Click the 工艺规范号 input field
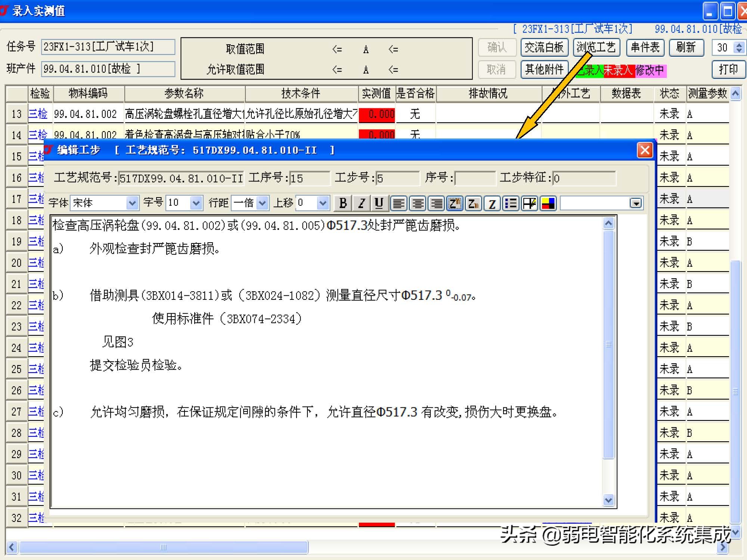The image size is (747, 560). (181, 178)
